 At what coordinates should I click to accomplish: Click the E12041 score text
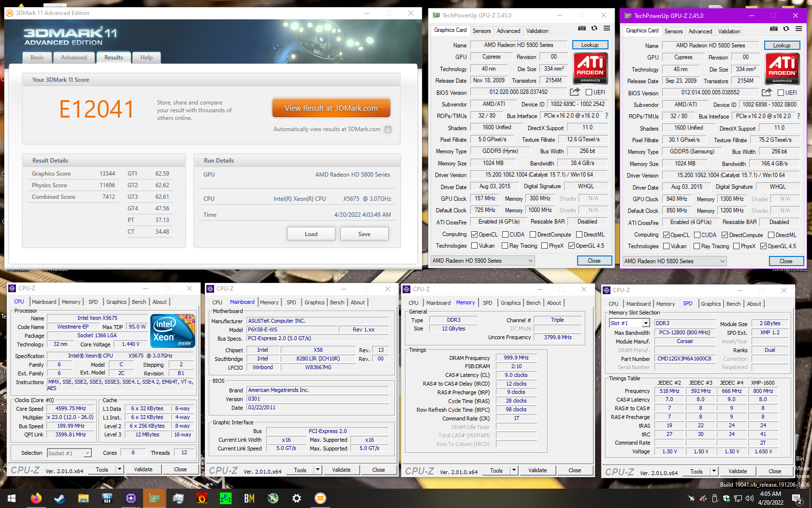[x=96, y=109]
